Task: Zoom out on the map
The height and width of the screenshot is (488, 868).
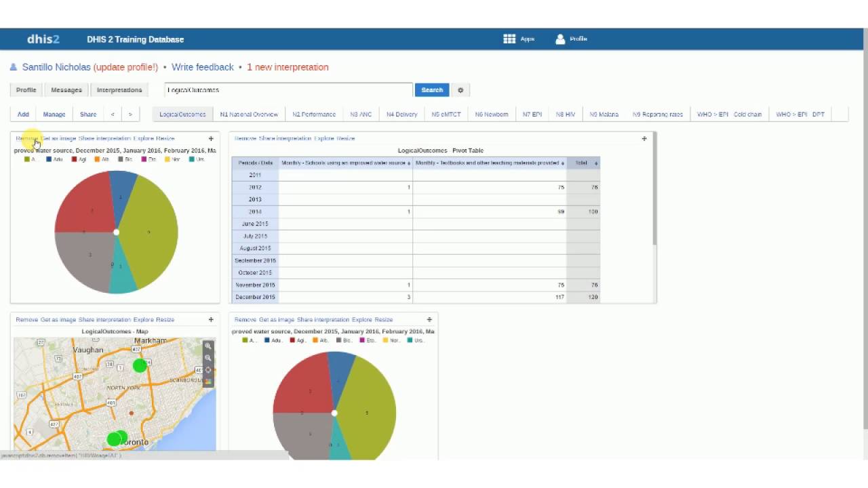Action: tap(208, 358)
